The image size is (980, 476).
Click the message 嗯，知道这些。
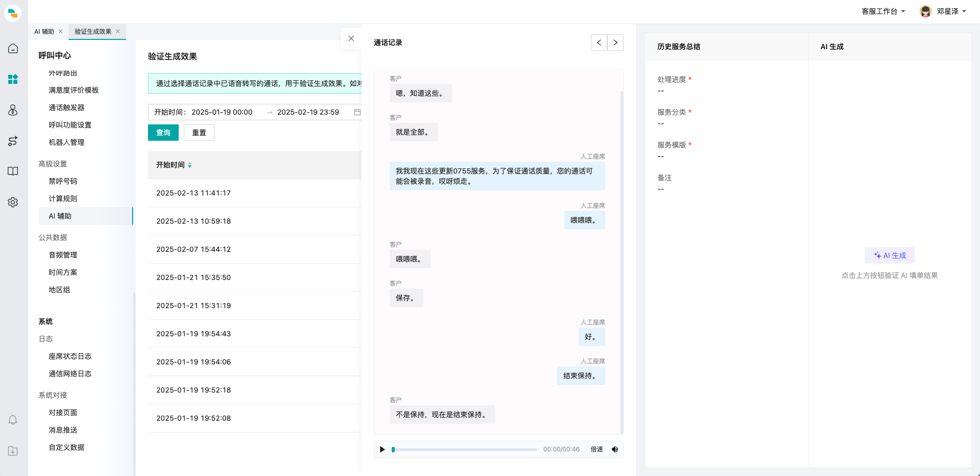click(x=420, y=93)
